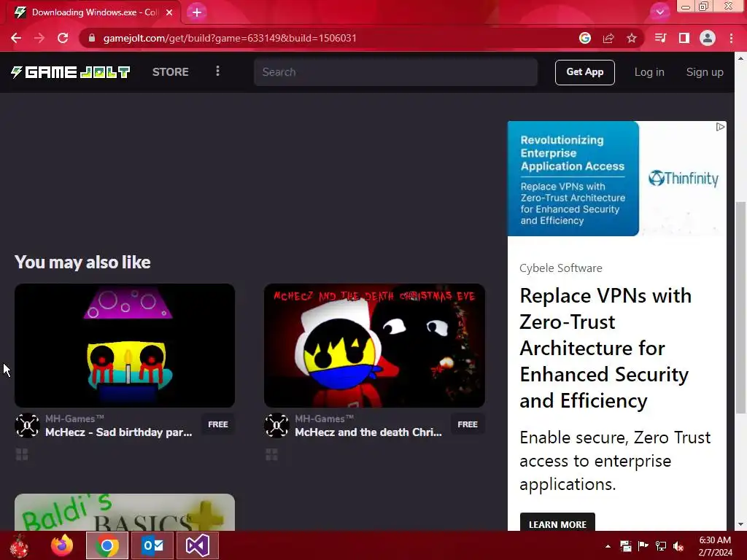Click the page vertical scrollbar thumb
Viewport: 747px width, 560px height.
coord(740,307)
